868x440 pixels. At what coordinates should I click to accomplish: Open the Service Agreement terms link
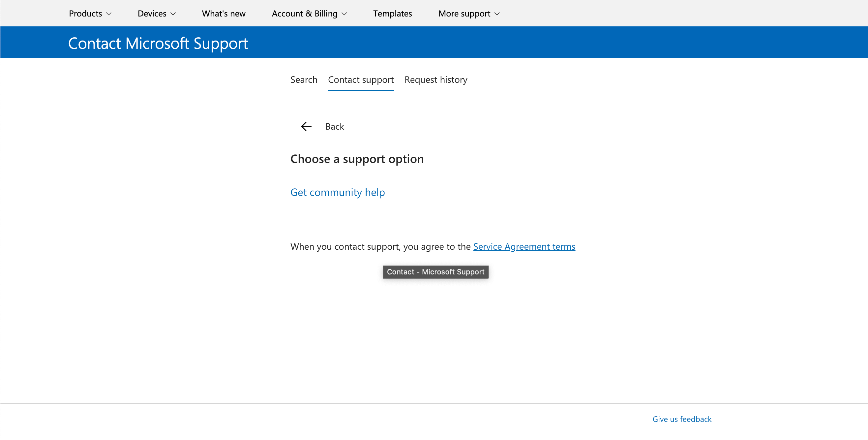click(x=524, y=246)
